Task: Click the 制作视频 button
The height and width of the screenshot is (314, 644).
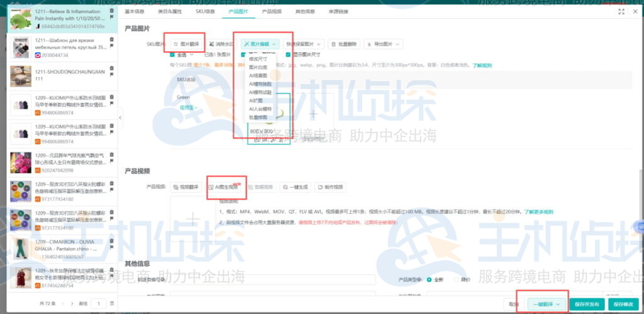Action: coord(331,187)
